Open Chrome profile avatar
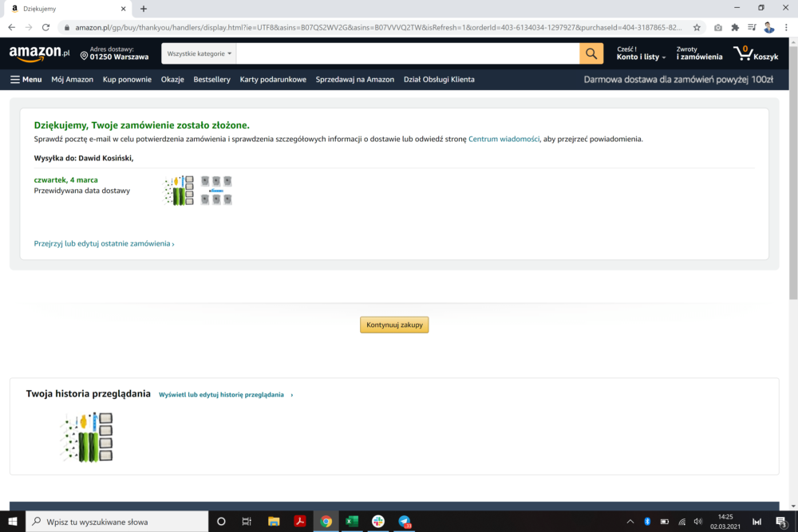798x532 pixels. (x=769, y=27)
